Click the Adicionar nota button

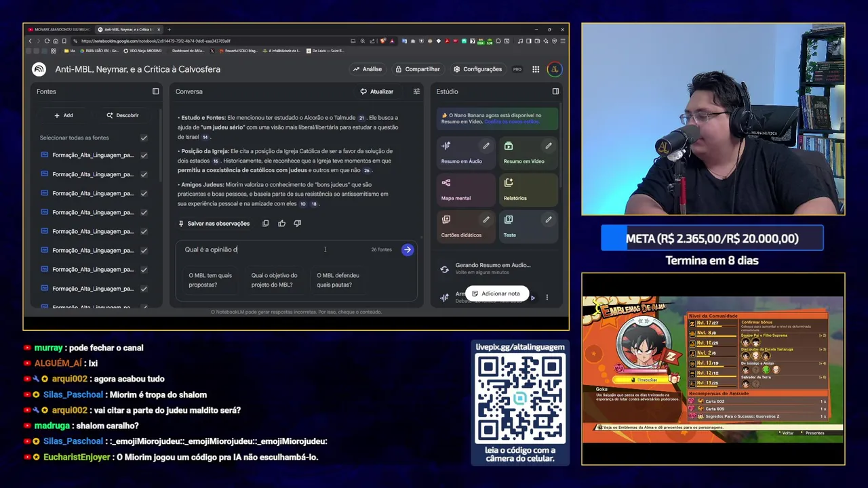[x=496, y=293]
